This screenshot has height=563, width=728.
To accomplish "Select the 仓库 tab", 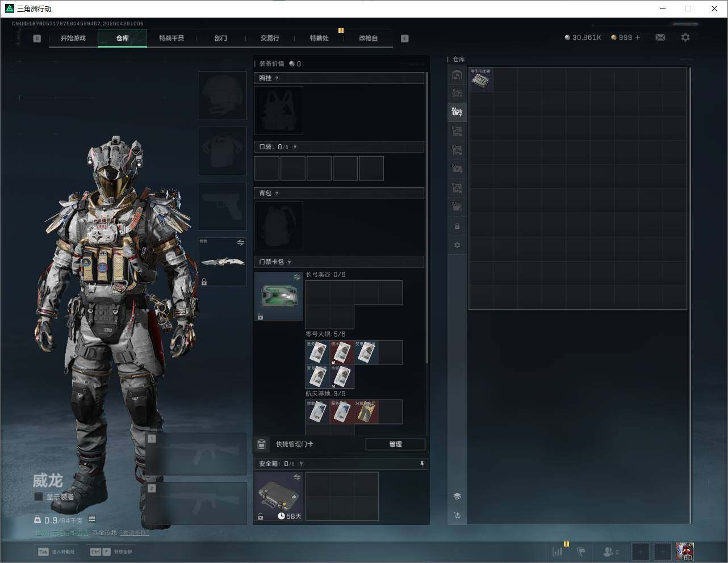I will tap(123, 38).
